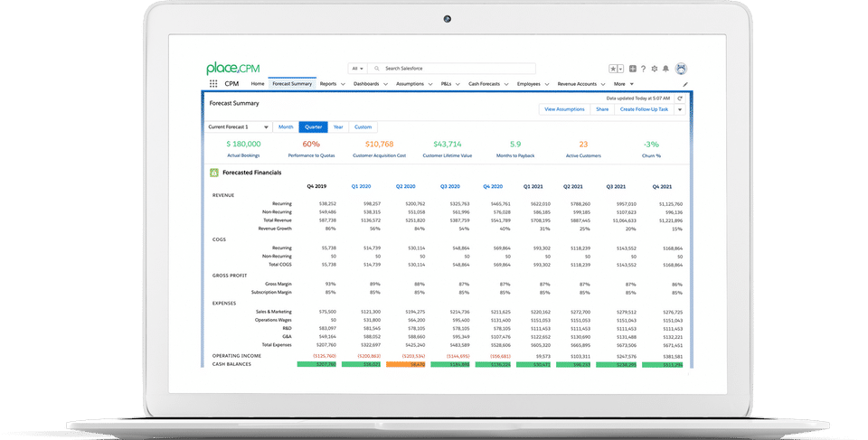
Task: Expand the Dashboards tab chevron
Action: pos(385,84)
